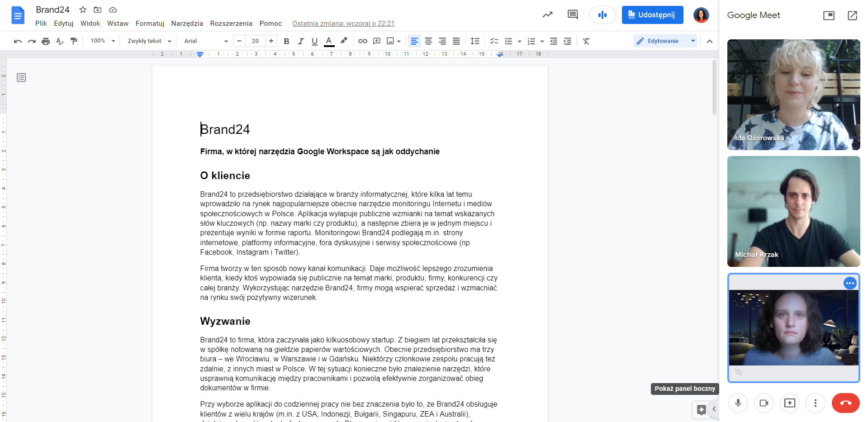This screenshot has height=422, width=868.
Task: Expand the bulleted list options arrow
Action: pos(519,41)
